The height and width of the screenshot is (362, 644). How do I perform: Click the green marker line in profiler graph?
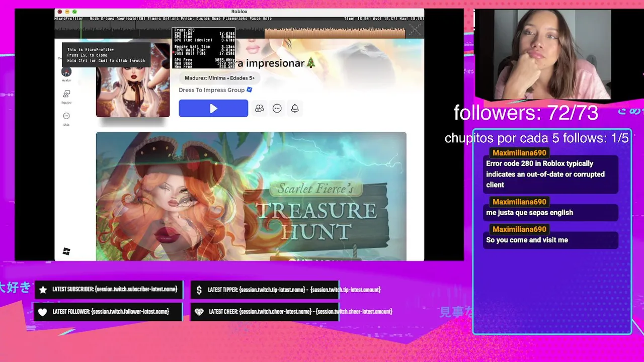point(80,30)
